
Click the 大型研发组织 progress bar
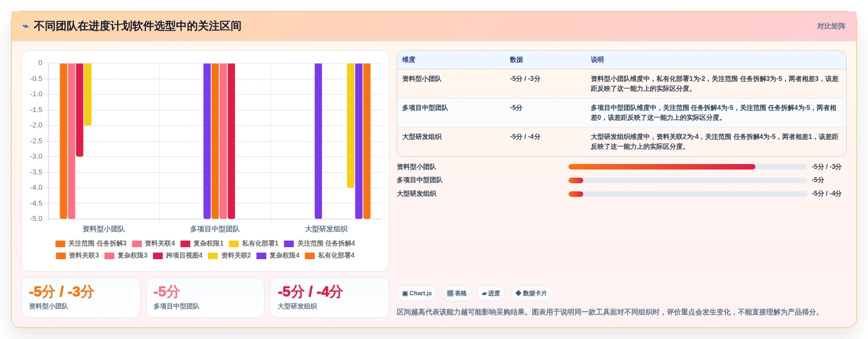688,194
